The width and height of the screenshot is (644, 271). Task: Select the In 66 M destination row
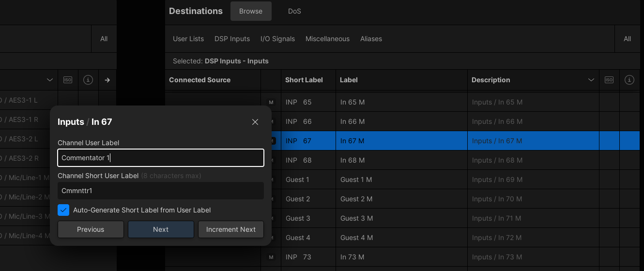pos(401,121)
